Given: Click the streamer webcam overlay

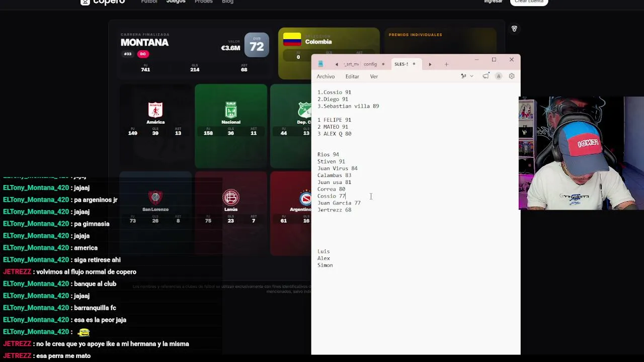Looking at the screenshot, I should pyautogui.click(x=581, y=153).
